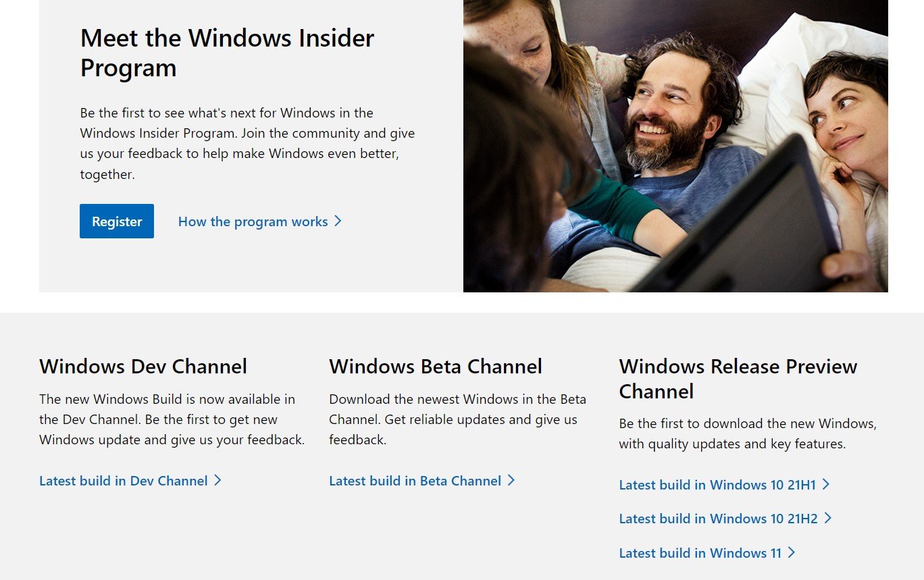Open Latest build in Windows 10 21H1

717,485
